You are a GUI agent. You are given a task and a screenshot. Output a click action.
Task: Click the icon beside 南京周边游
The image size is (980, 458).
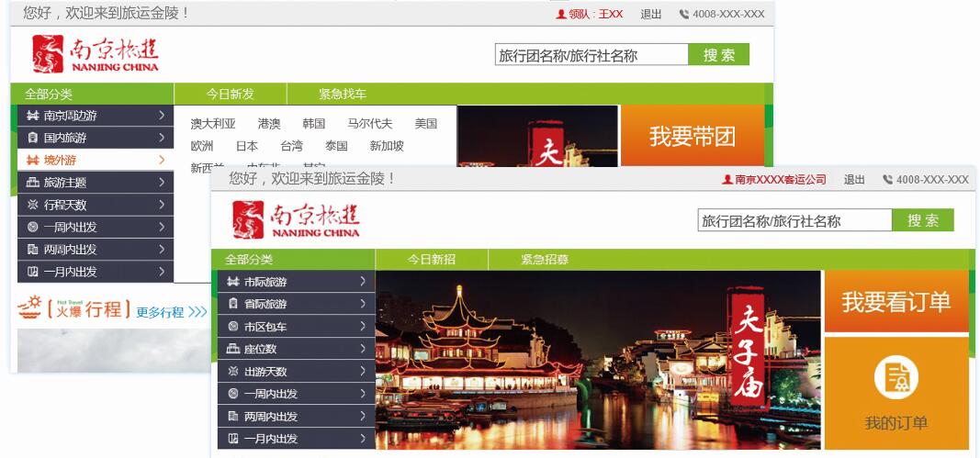point(32,116)
